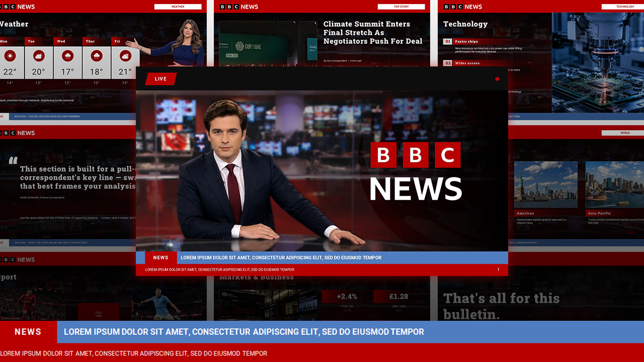The image size is (644, 362).
Task: Open the Climate Summit headline
Action: [x=373, y=33]
